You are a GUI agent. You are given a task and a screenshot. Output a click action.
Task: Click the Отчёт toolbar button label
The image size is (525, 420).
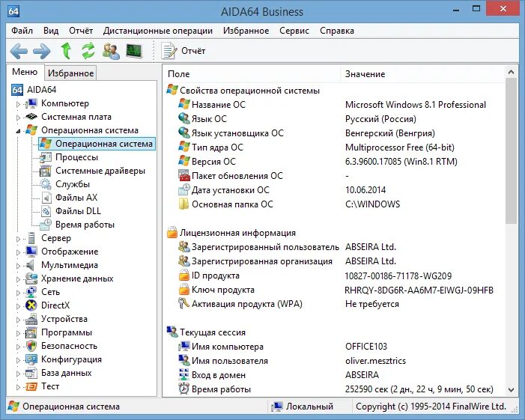(x=193, y=51)
